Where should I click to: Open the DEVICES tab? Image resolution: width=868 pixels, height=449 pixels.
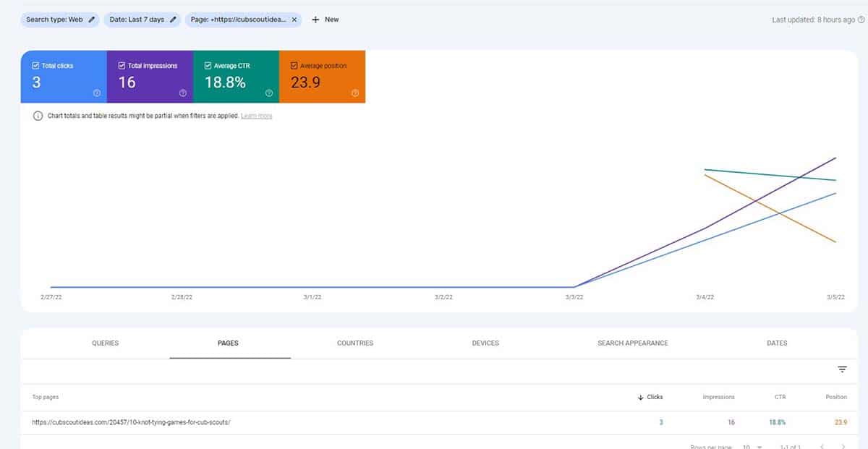pyautogui.click(x=485, y=343)
